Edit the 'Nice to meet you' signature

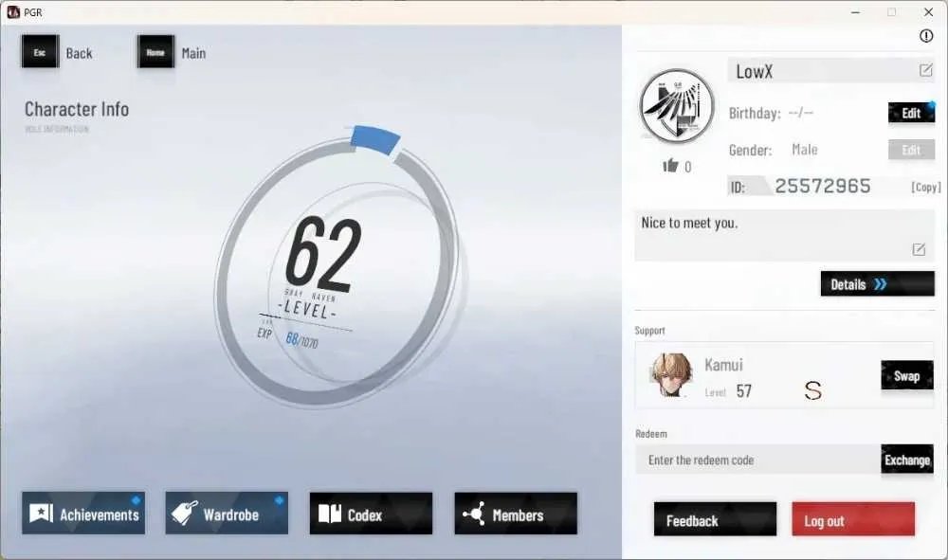919,249
